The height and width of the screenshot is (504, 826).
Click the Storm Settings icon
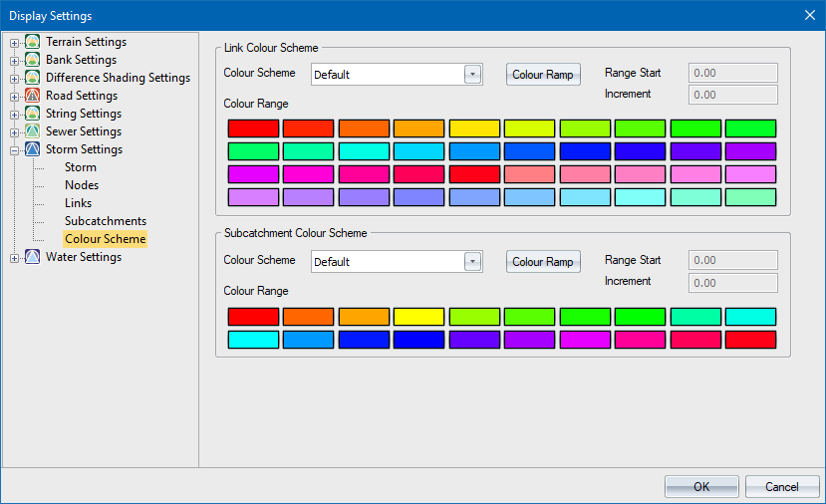[x=33, y=149]
